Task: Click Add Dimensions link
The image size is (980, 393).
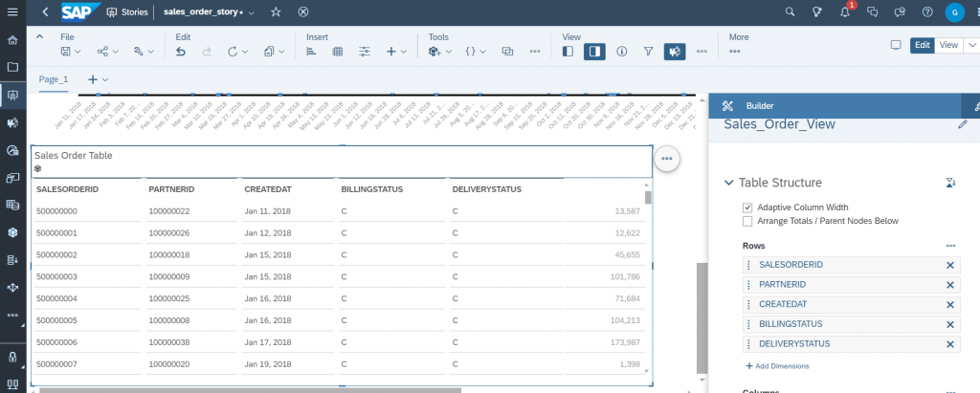Action: (x=777, y=366)
